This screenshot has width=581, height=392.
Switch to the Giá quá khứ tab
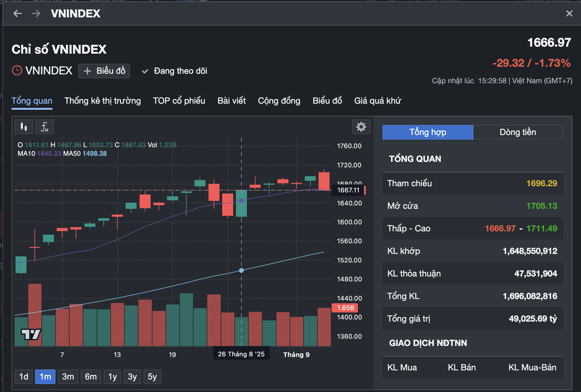377,101
